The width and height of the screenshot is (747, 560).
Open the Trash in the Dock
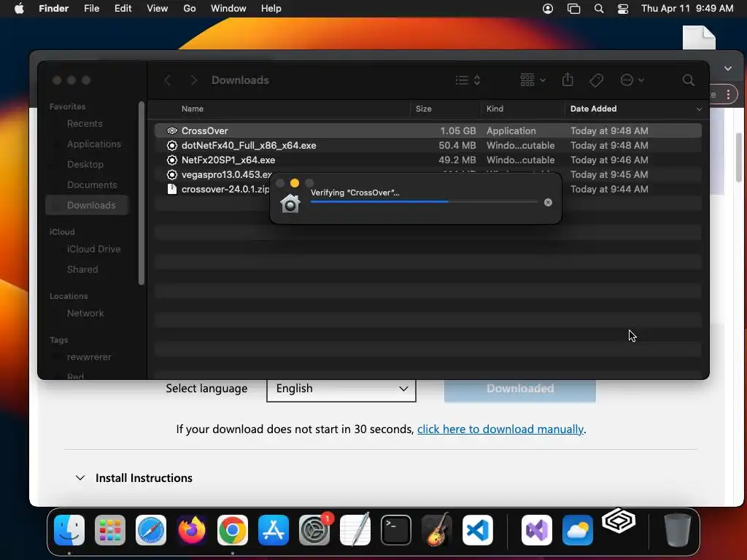coord(677,530)
